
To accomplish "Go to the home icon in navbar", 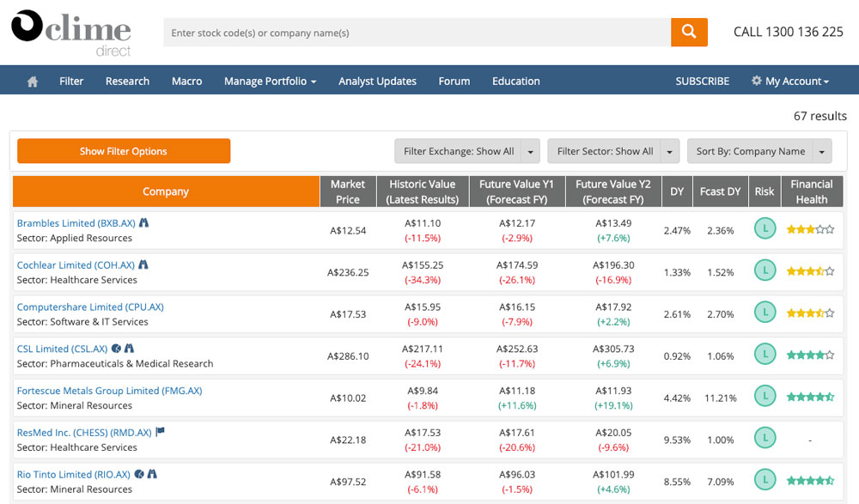I will click(33, 82).
